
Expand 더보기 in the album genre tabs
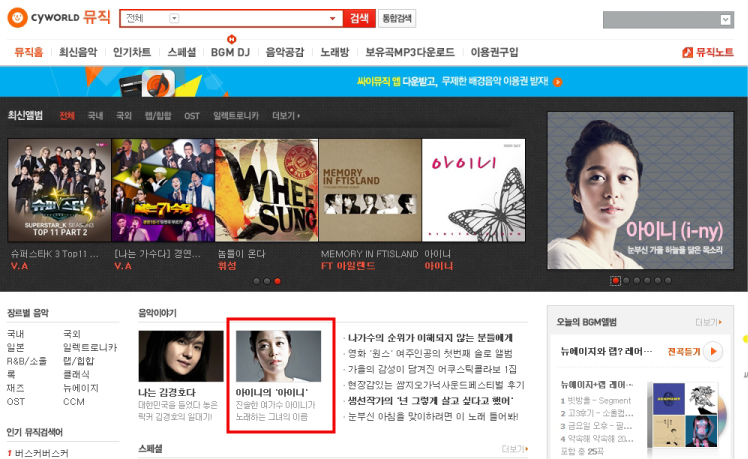click(286, 115)
